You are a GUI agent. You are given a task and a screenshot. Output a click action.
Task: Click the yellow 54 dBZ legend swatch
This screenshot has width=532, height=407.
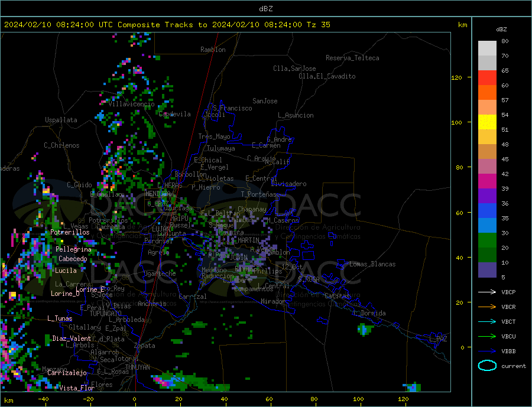point(487,122)
